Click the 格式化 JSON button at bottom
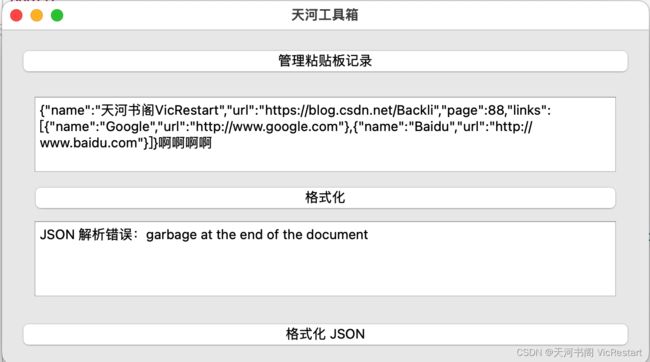The width and height of the screenshot is (650, 362). pyautogui.click(x=325, y=334)
